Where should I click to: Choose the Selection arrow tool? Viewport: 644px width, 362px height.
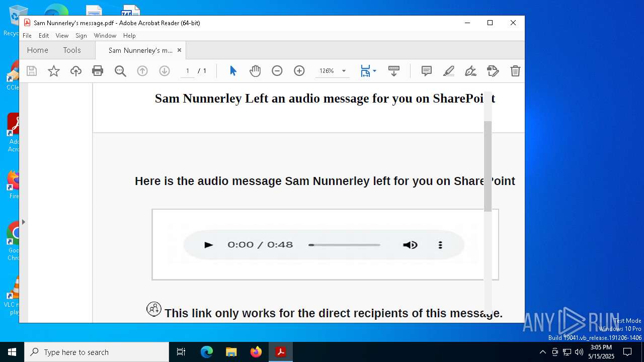tap(233, 71)
